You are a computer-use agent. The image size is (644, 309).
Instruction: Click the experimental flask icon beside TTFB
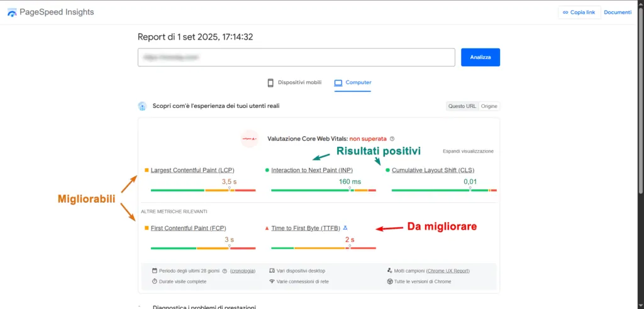[345, 228]
